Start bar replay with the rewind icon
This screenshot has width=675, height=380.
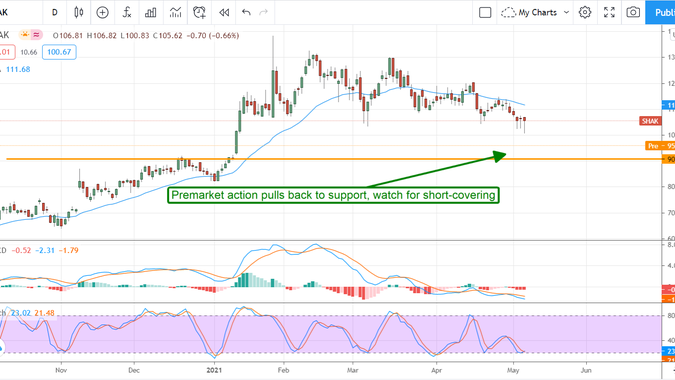224,12
